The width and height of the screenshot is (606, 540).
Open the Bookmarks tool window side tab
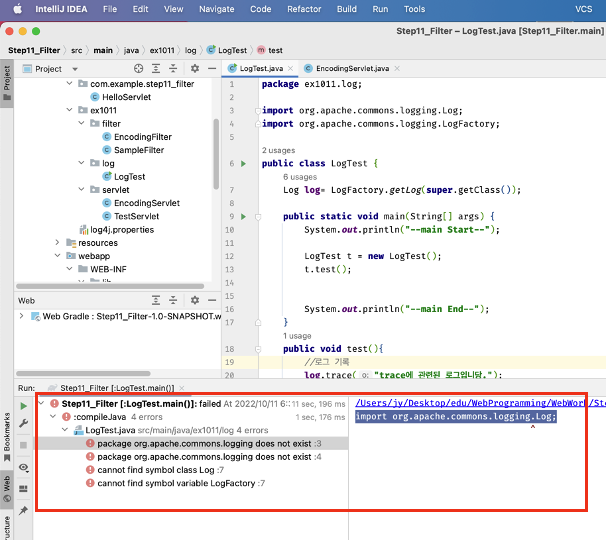click(7, 437)
